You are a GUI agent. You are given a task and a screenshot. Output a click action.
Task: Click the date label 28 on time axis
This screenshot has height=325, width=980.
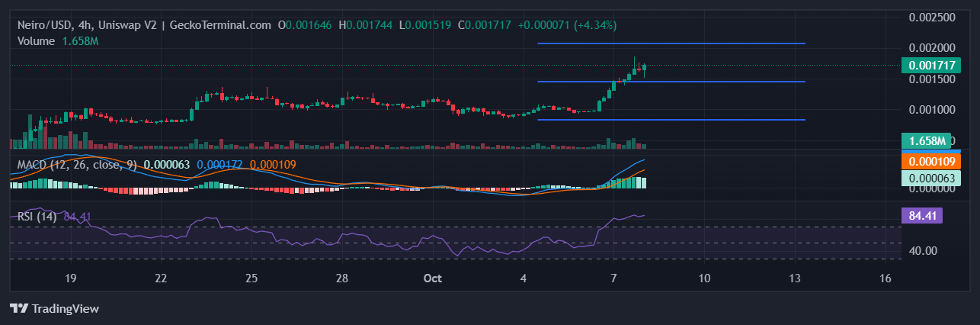pyautogui.click(x=342, y=278)
